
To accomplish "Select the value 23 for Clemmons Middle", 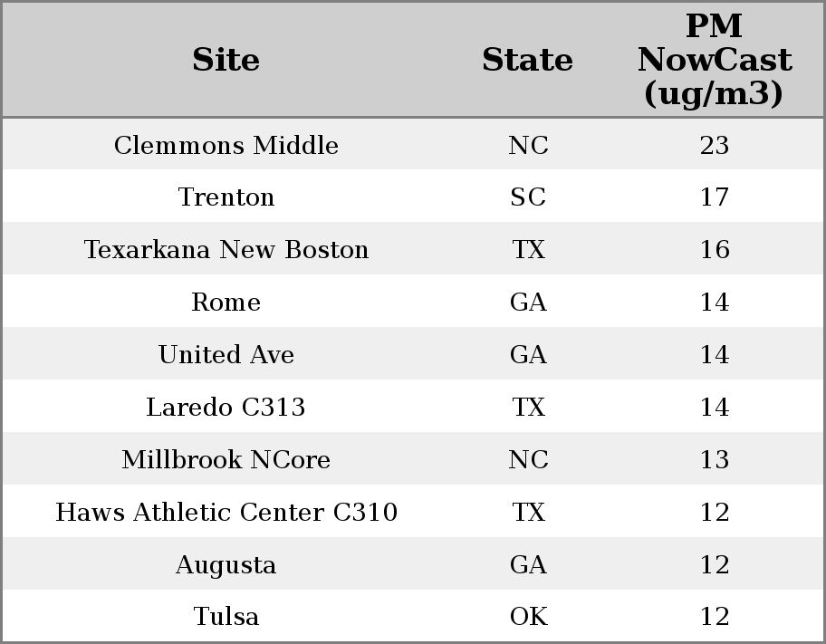I will click(x=715, y=145).
